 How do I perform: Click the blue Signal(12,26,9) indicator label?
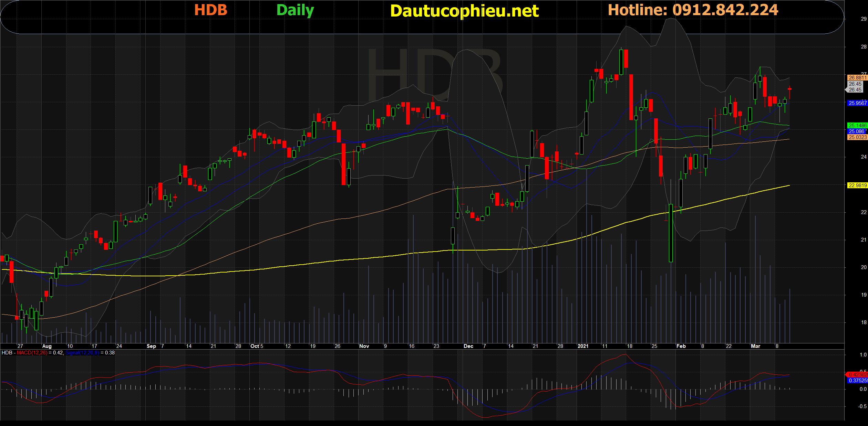click(82, 353)
